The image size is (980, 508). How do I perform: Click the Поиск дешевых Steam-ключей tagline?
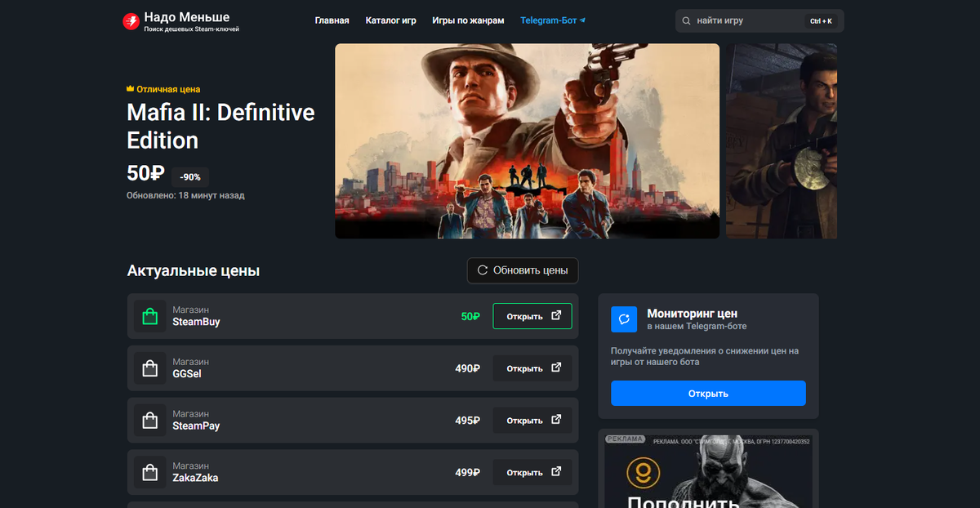tap(191, 29)
